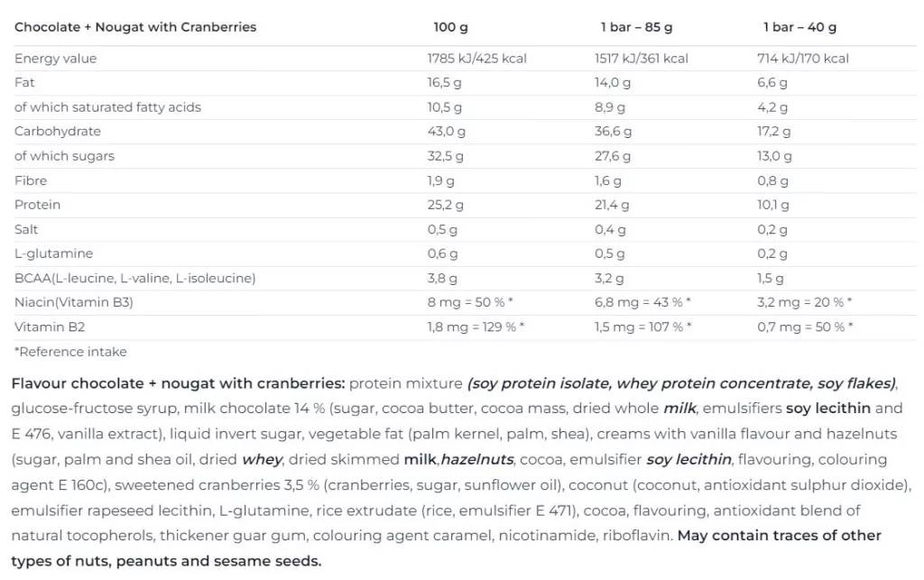Select the "1785 kJ/425 kcal" energy value
This screenshot has width=924, height=580.
[476, 59]
